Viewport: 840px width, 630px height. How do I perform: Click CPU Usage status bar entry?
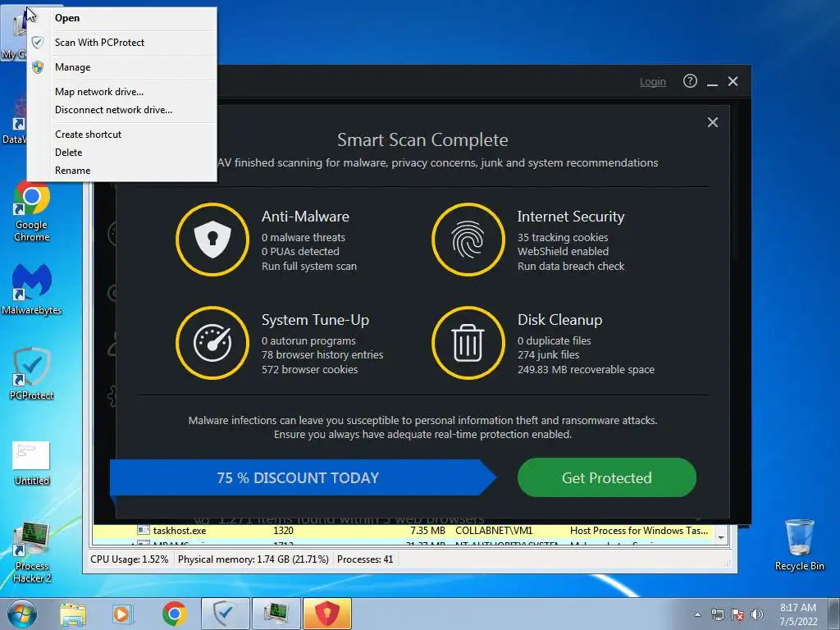point(129,559)
